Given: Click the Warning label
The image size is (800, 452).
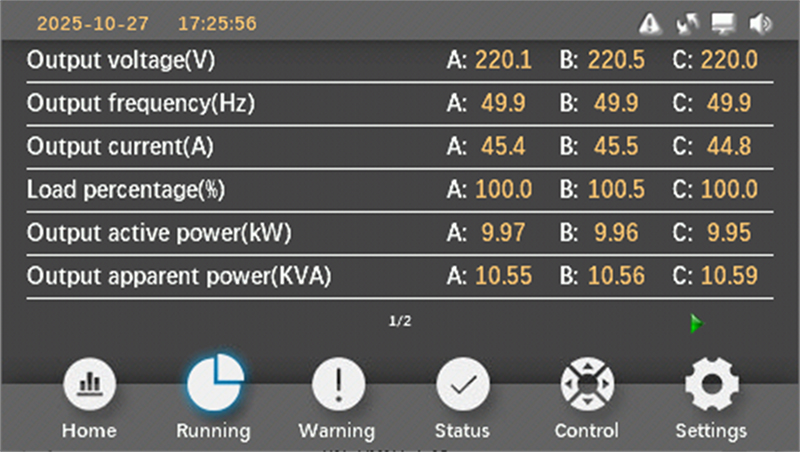Looking at the screenshot, I should tap(337, 432).
